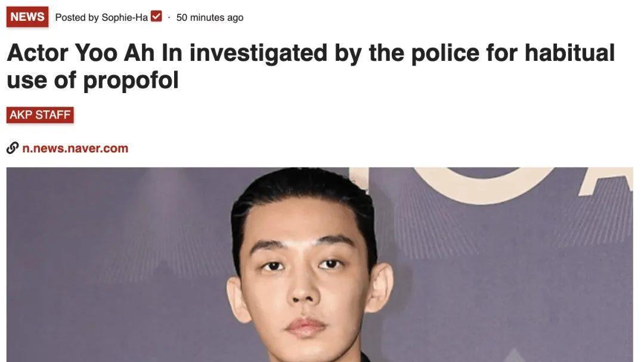The image size is (644, 362).
Task: Click the AKP STAFF tag
Action: click(x=41, y=115)
